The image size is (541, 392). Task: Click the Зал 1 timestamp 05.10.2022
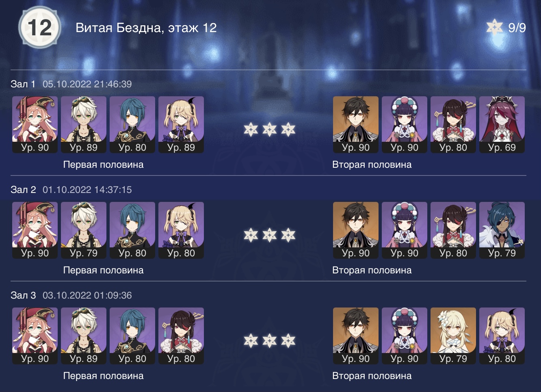point(87,84)
